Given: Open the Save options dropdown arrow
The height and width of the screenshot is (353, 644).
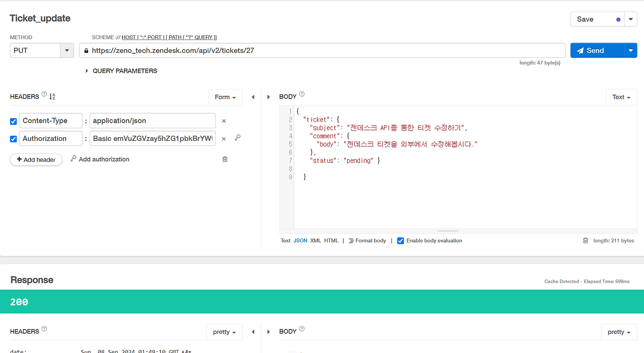Looking at the screenshot, I should pyautogui.click(x=631, y=20).
